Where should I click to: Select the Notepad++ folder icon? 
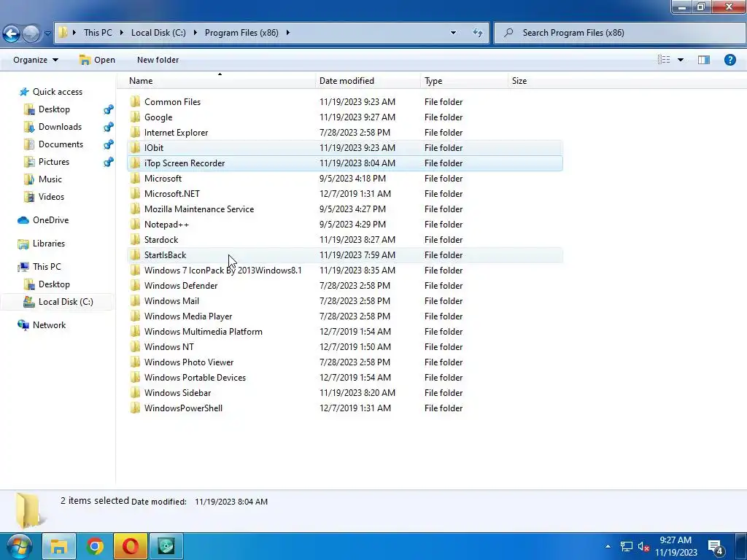tap(135, 224)
